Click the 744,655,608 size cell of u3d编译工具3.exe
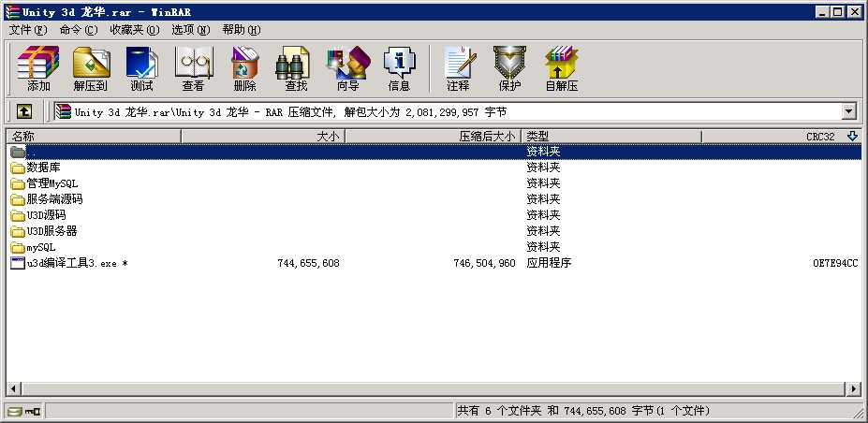Viewport: 868px width, 423px height. point(308,264)
